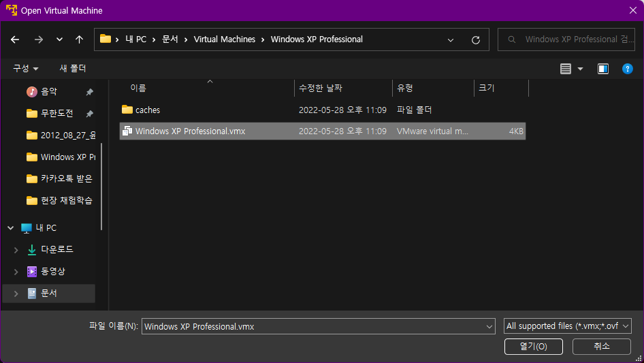Open view options dropdown arrow
The height and width of the screenshot is (363, 644).
(580, 69)
